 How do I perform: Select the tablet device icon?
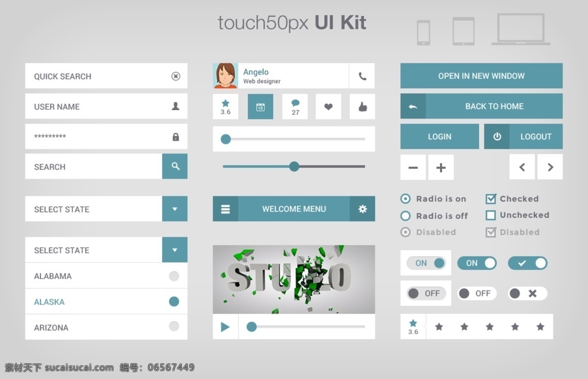[464, 31]
